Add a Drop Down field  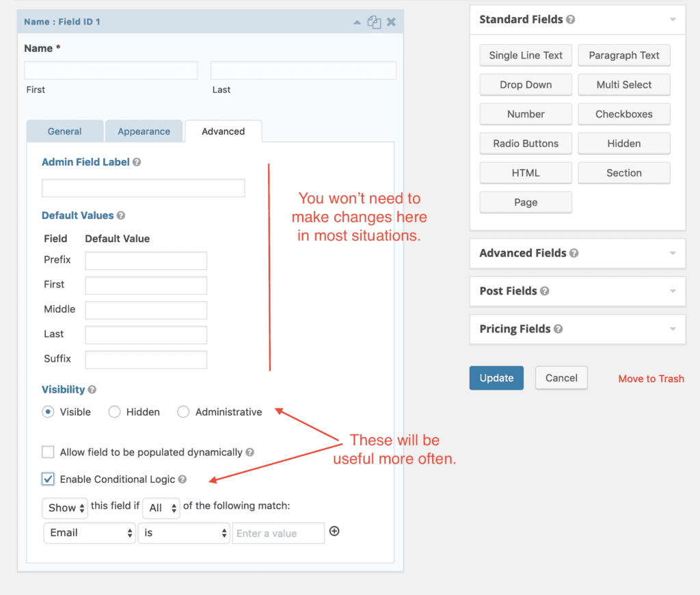(526, 85)
